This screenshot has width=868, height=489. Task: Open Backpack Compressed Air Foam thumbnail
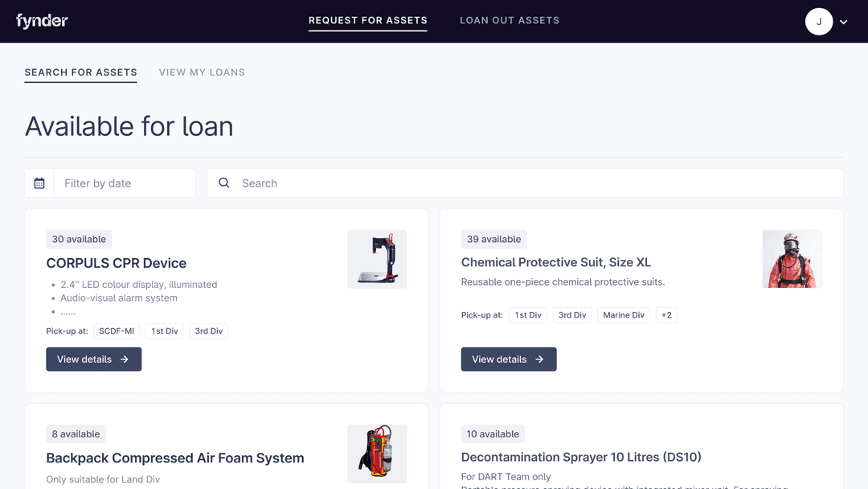point(377,454)
